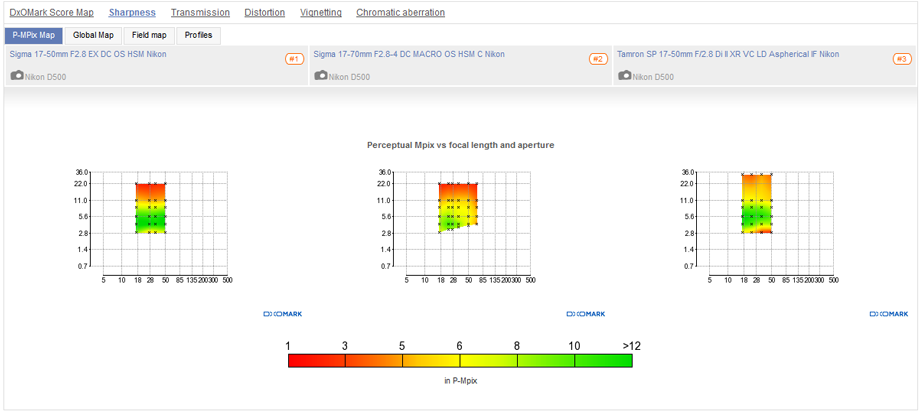Click the #3 rank badge
This screenshot has height=413, width=920.
902,59
